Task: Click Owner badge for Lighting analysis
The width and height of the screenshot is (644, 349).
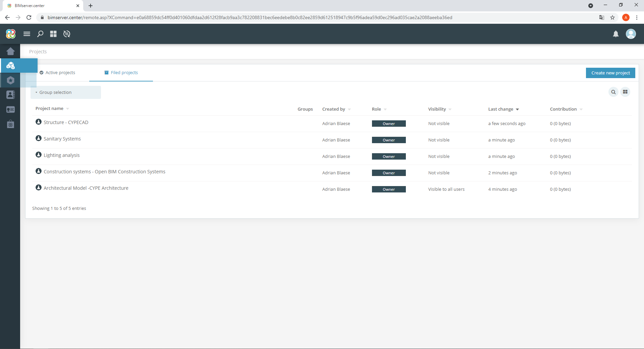Action: pyautogui.click(x=389, y=157)
